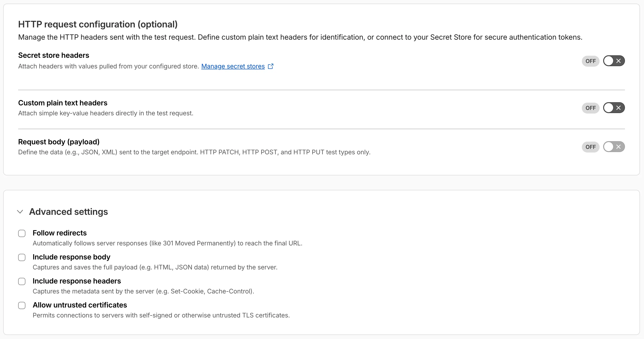Click the OFF badge for Secret store headers
This screenshot has width=644, height=339.
click(x=590, y=61)
